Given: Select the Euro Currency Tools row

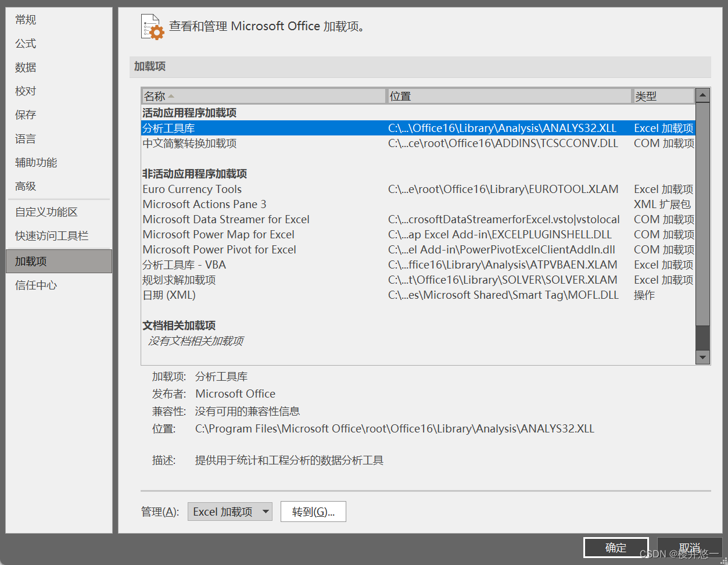Looking at the screenshot, I should point(418,189).
